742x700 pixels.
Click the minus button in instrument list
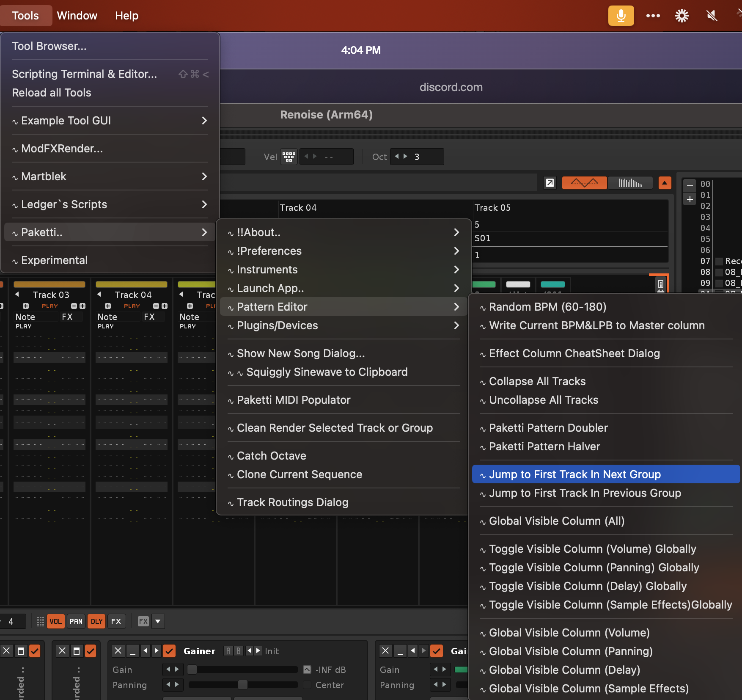tap(690, 186)
